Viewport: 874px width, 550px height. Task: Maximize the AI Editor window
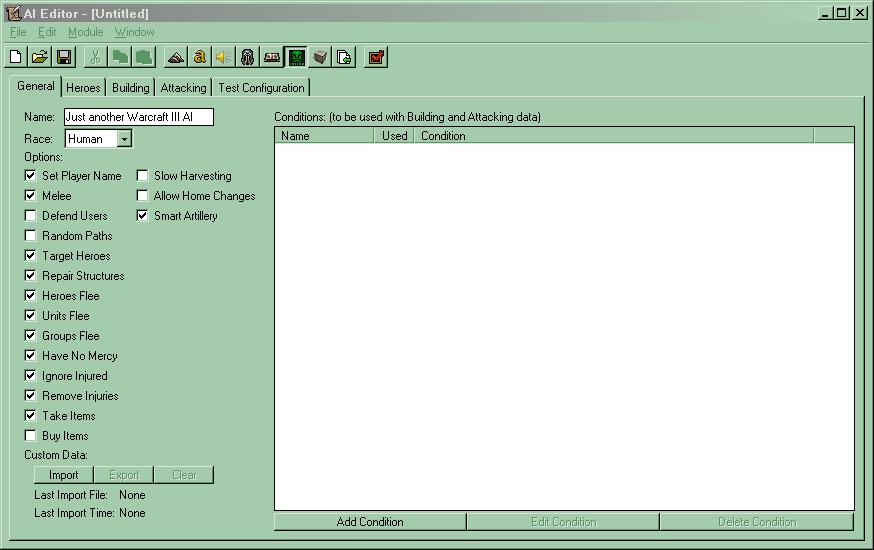842,13
